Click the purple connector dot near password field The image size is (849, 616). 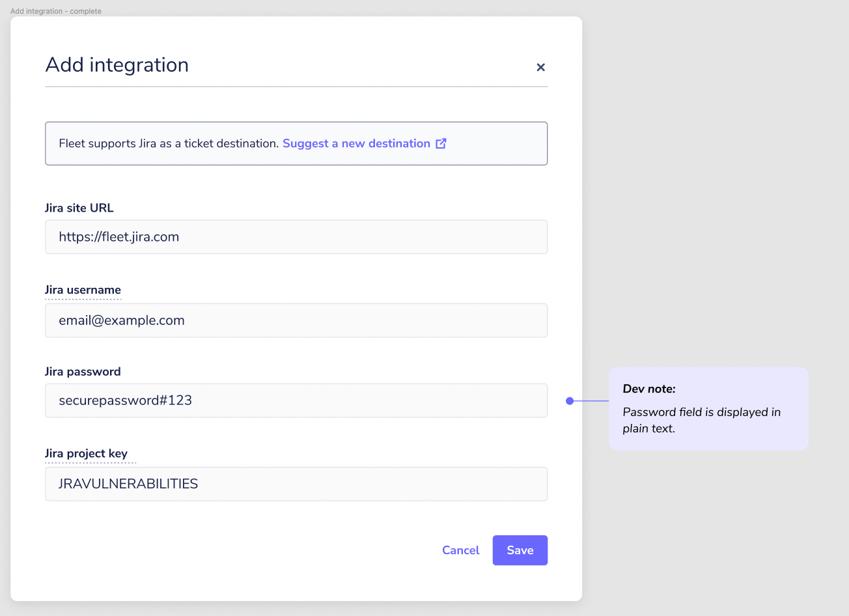570,401
